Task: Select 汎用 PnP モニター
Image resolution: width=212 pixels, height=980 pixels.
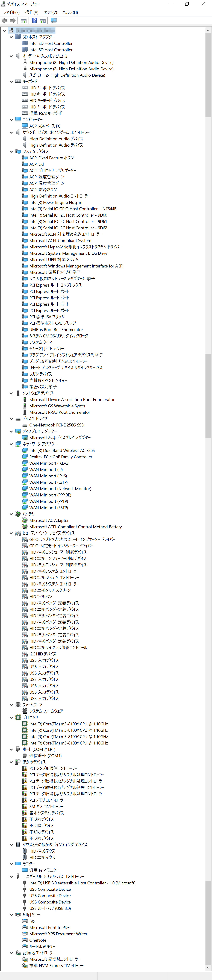Action: (x=44, y=870)
